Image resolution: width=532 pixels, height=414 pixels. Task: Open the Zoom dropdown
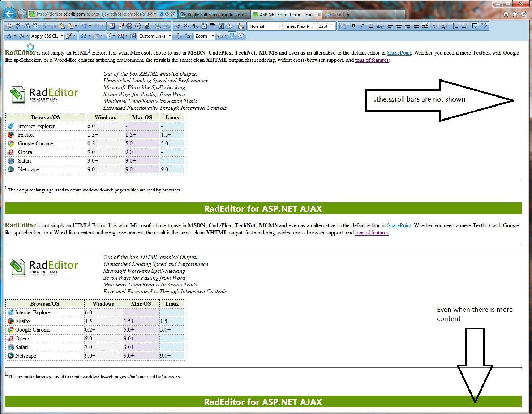[204, 36]
